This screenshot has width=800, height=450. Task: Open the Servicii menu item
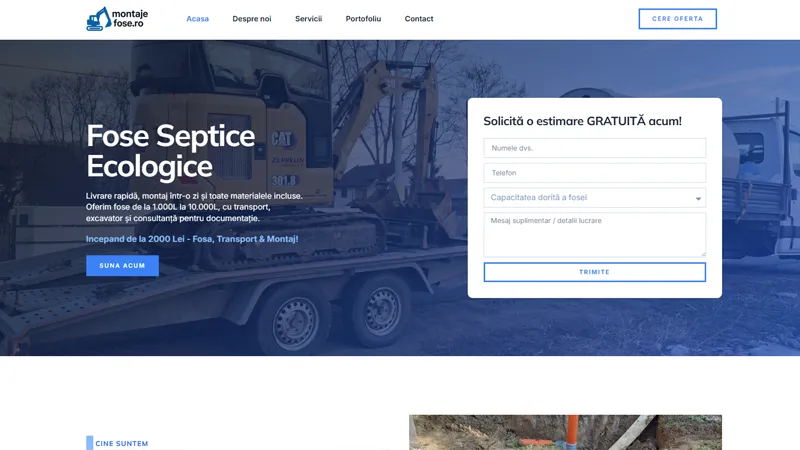(x=308, y=19)
